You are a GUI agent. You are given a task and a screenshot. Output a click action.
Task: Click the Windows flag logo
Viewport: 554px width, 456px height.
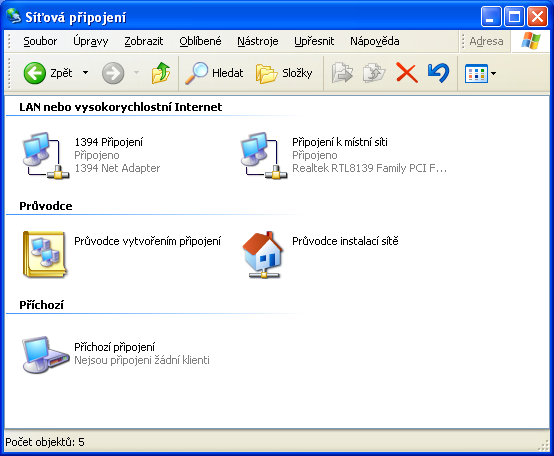531,41
